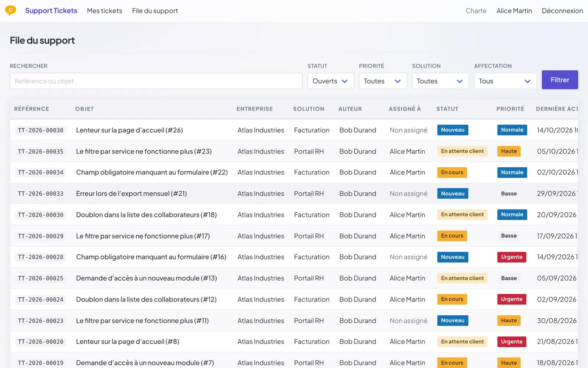
Task: Open 'Erreur lors de l'export mensuel (#21)'
Action: tap(131, 194)
